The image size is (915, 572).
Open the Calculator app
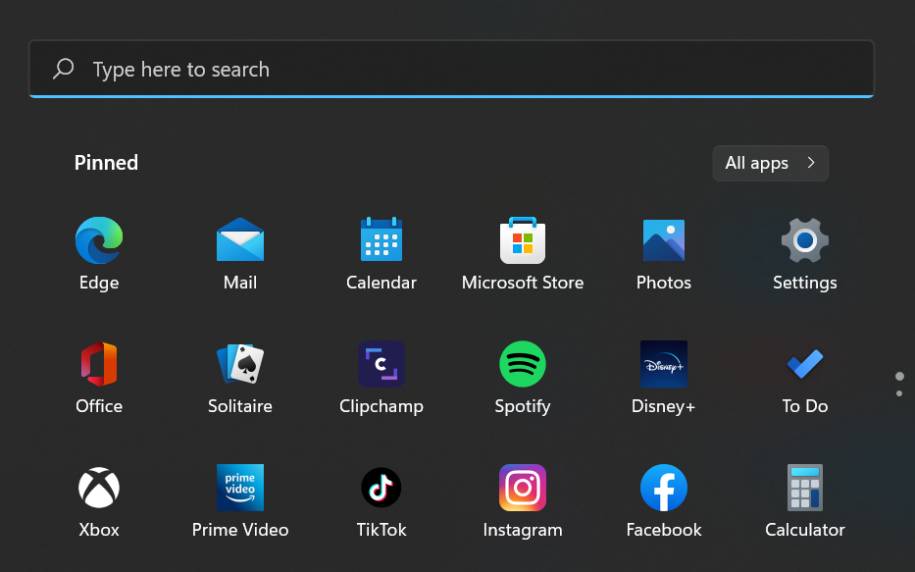pyautogui.click(x=805, y=487)
